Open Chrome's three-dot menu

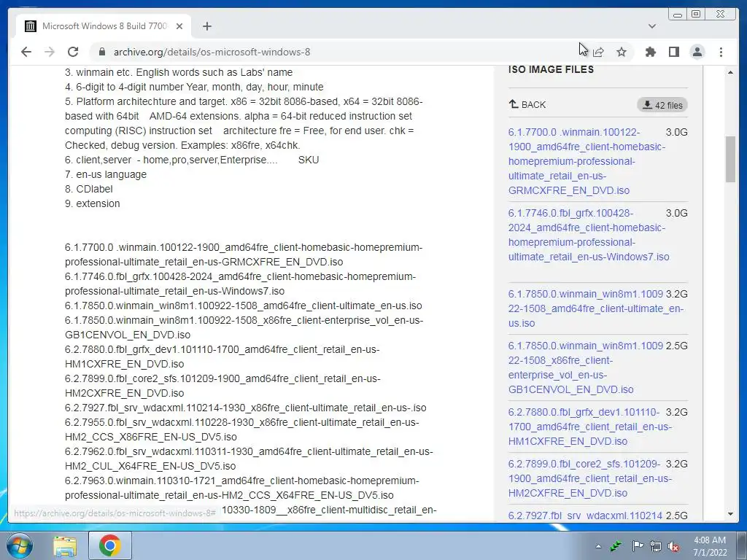[x=721, y=52]
